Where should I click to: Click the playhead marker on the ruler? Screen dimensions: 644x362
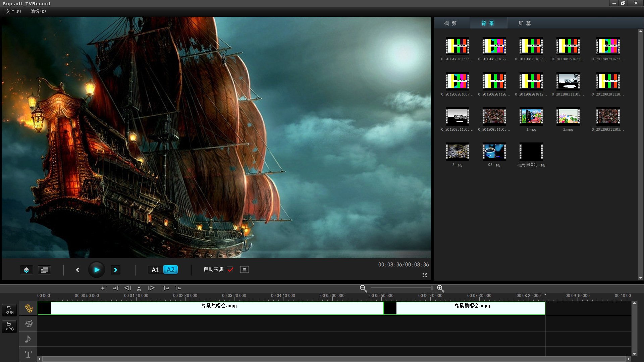pos(545,295)
